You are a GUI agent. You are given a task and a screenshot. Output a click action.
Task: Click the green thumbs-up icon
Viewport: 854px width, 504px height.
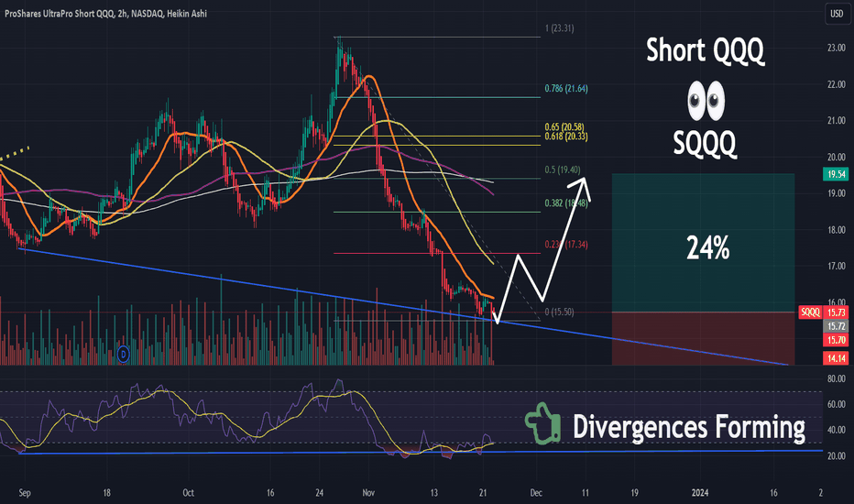point(543,423)
